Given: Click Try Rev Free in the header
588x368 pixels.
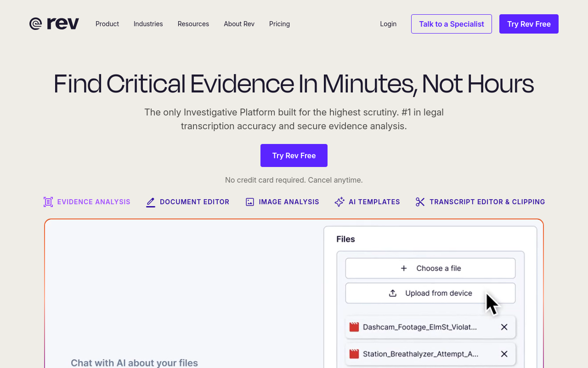Looking at the screenshot, I should 529,24.
